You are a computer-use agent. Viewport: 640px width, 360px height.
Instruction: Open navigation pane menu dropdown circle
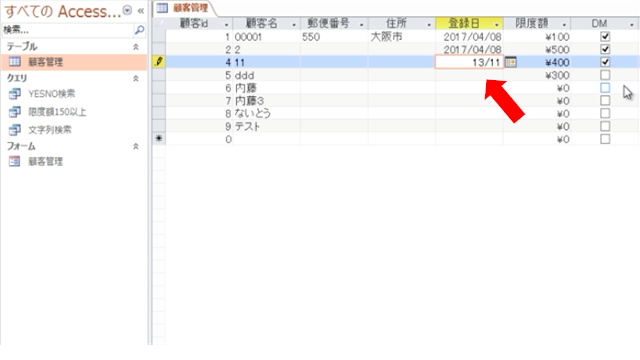pos(127,11)
